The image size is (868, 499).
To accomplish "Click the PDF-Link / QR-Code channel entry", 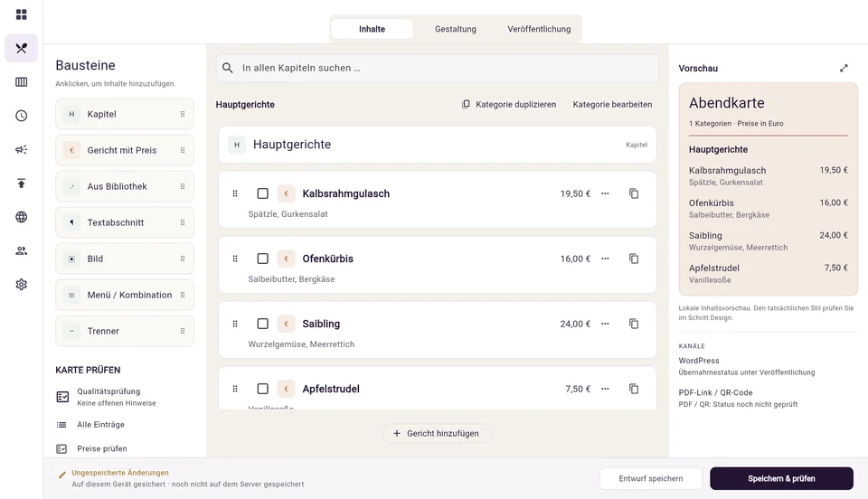I will (x=739, y=399).
